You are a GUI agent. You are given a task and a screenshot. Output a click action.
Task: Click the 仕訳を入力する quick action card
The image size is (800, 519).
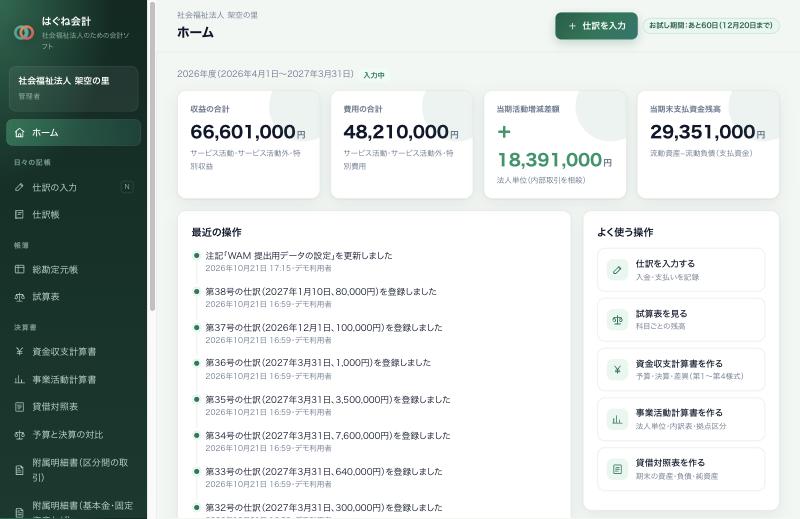click(681, 269)
